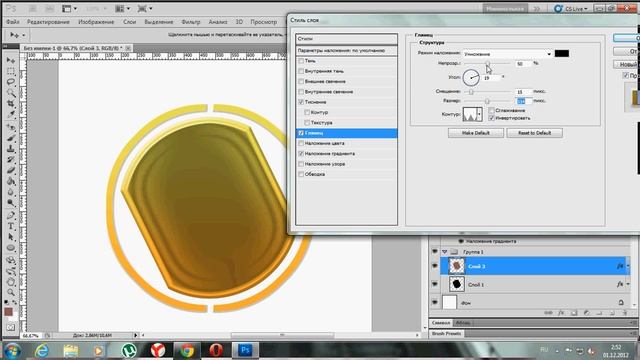Select the Dodge tool
The image size is (640, 360).
[x=11, y=203]
